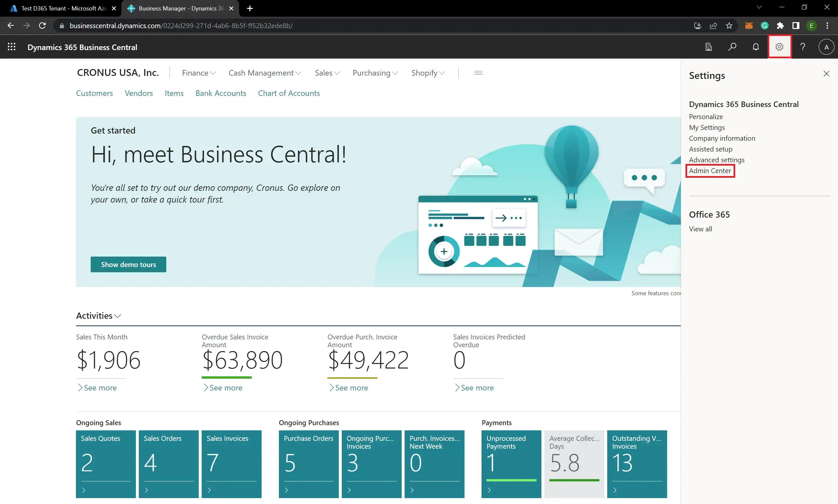Click the hamburger menu icon

478,72
